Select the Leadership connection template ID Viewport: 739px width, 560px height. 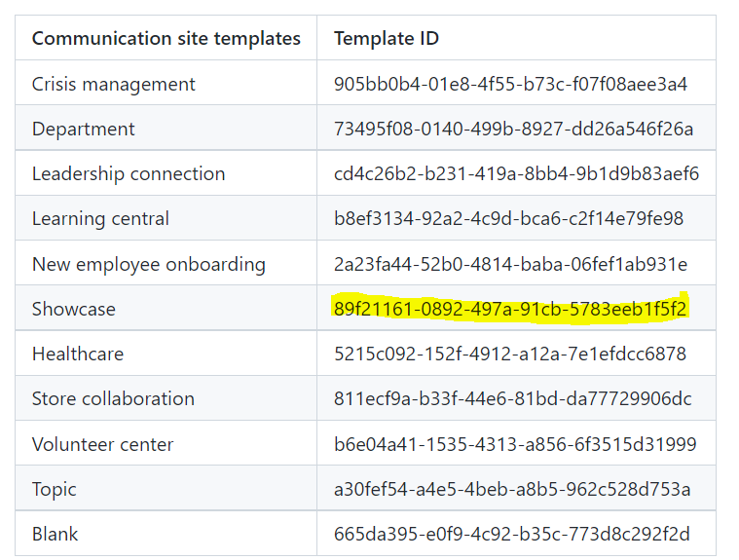(x=517, y=174)
